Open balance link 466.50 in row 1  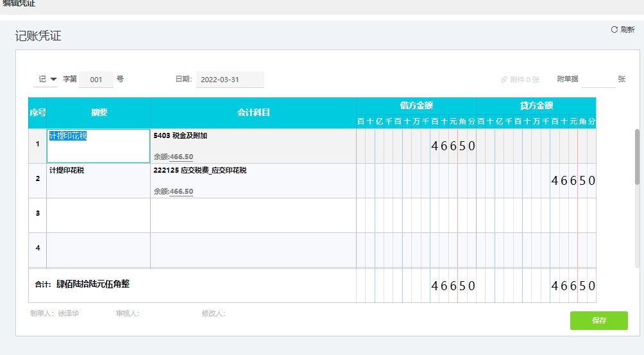point(181,157)
